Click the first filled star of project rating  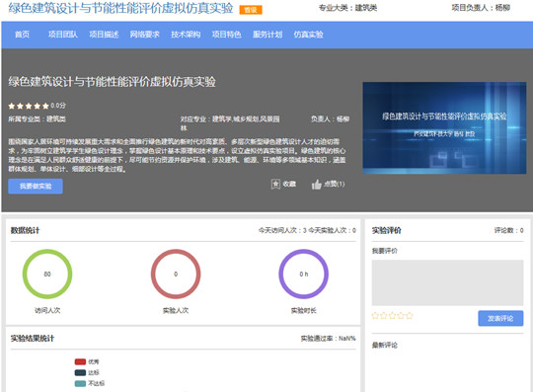point(12,106)
